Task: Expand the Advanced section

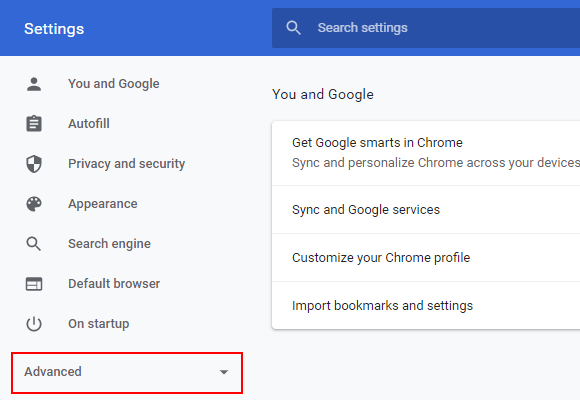Action: click(127, 373)
